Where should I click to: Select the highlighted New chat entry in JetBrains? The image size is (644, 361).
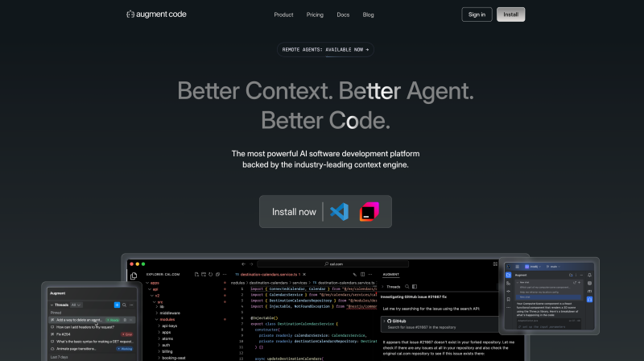pos(548,297)
